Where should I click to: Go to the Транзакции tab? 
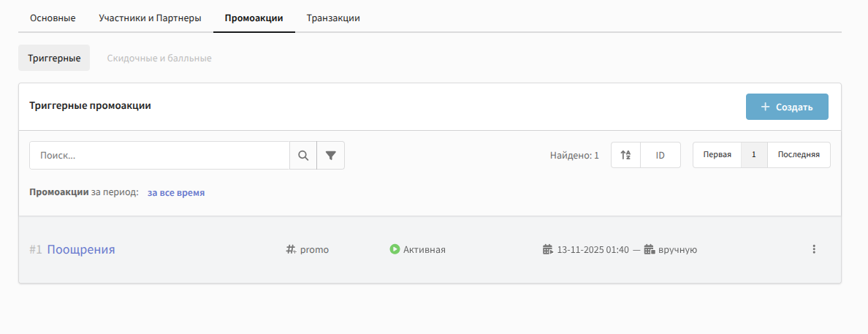(333, 18)
